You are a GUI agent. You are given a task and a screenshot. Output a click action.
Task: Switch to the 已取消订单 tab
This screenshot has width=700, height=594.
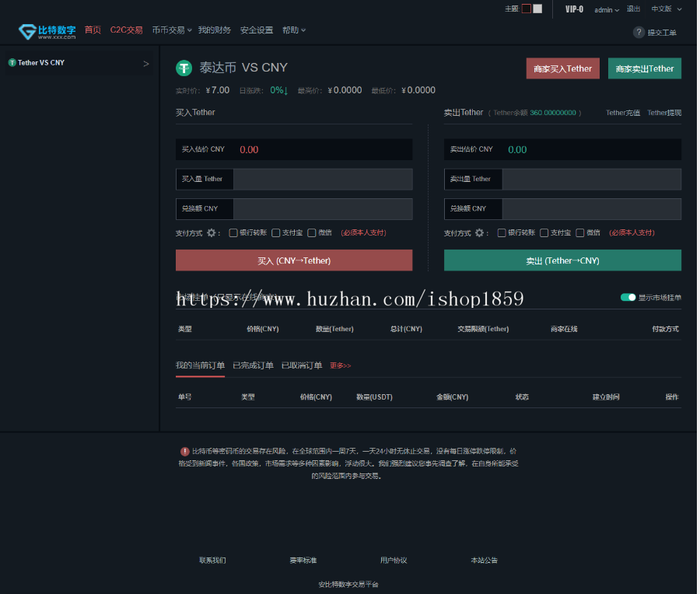click(x=302, y=365)
